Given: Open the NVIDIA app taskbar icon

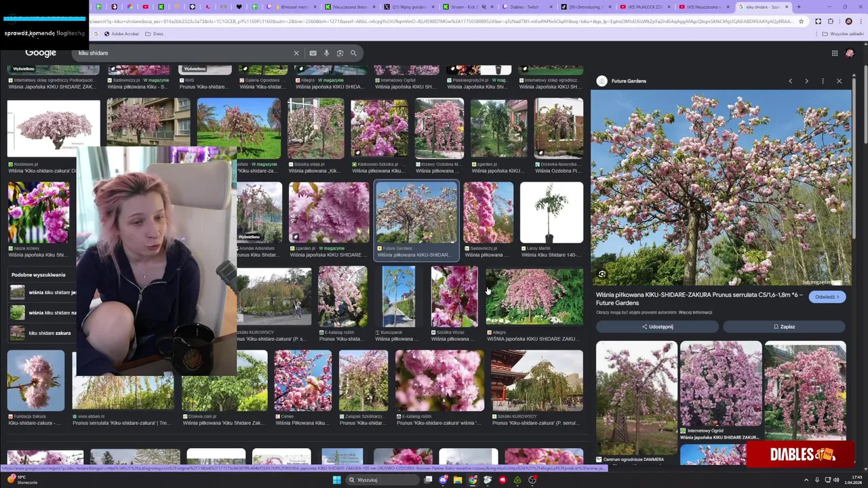Looking at the screenshot, I should click(517, 480).
